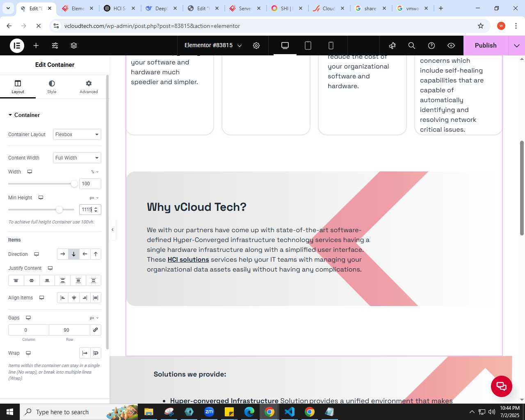Viewport: 525px width, 420px height.
Task: Add a new element with plus icon
Action: (36, 46)
